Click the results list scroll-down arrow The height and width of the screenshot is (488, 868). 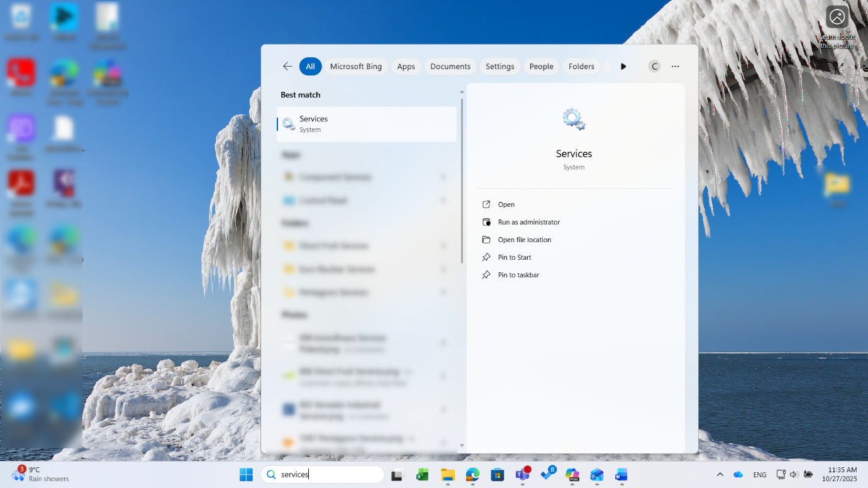point(462,446)
